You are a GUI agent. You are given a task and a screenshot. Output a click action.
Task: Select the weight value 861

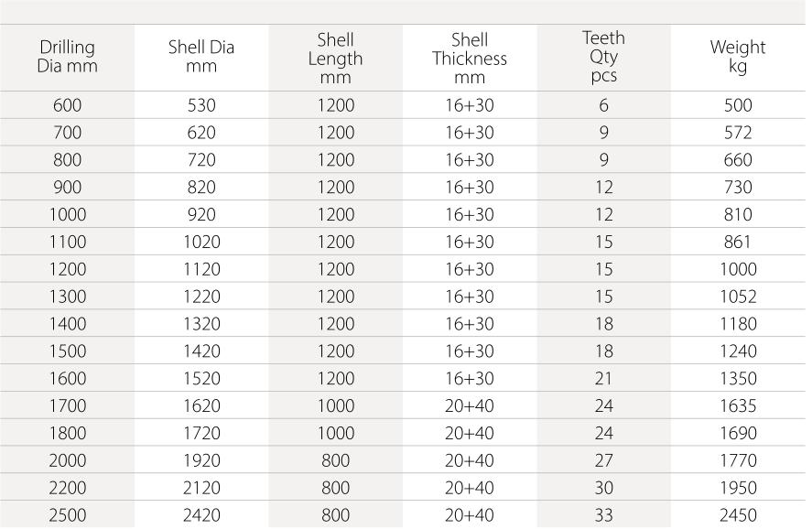tap(738, 243)
